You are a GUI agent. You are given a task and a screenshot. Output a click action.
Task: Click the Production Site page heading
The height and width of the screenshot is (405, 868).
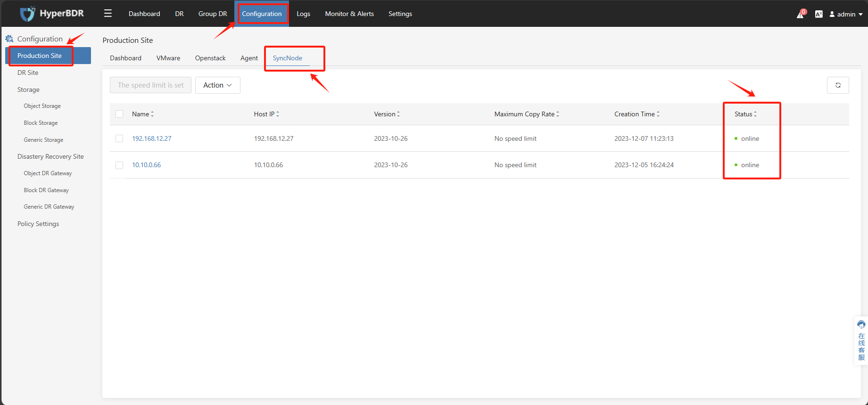point(128,40)
